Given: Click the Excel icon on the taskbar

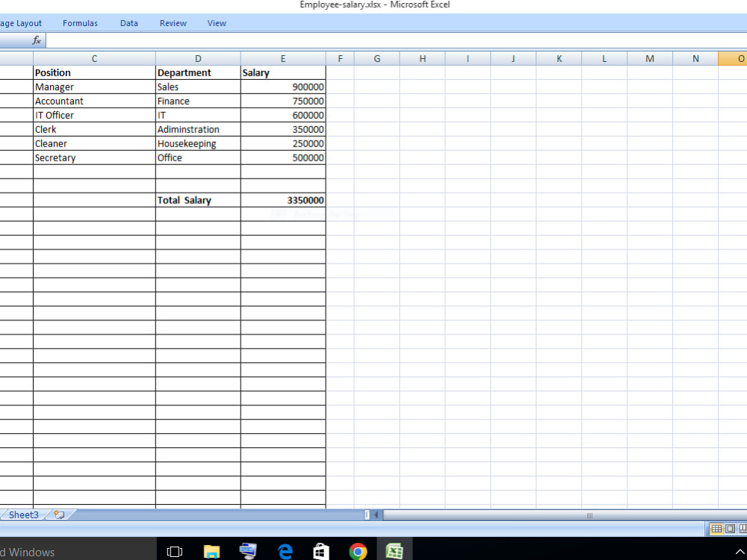Looking at the screenshot, I should pyautogui.click(x=394, y=552).
